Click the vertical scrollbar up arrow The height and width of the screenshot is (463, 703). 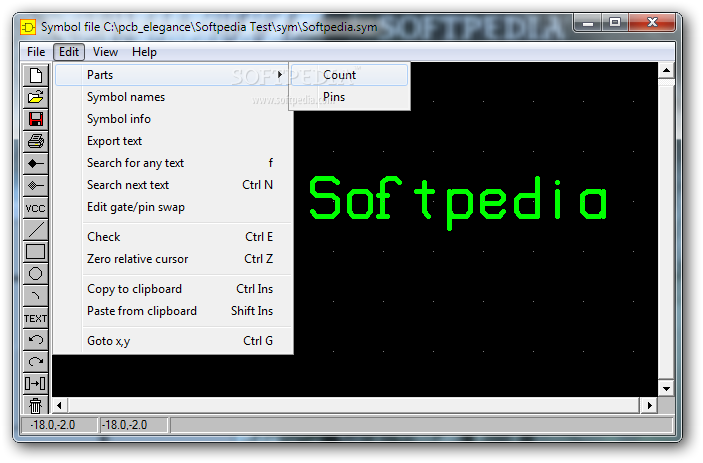pyautogui.click(x=666, y=70)
